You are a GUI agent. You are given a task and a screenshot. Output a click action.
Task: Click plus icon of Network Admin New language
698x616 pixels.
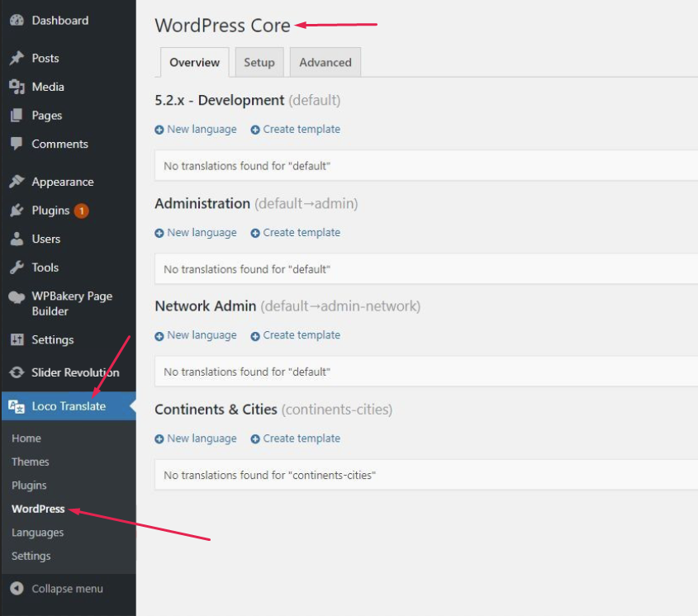tap(159, 336)
